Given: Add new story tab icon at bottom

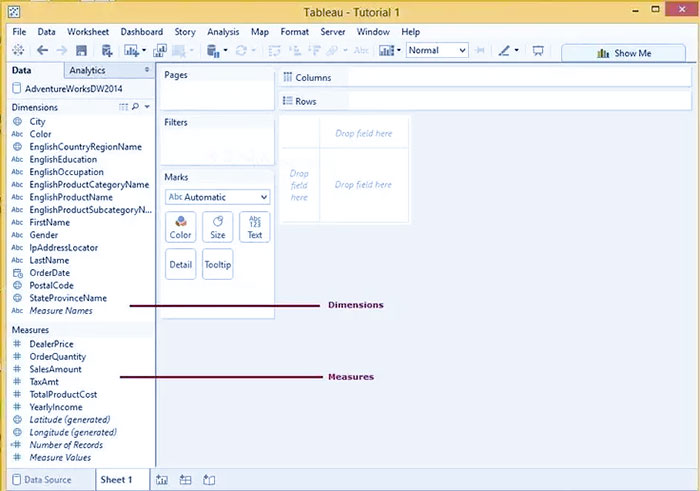Looking at the screenshot, I should tap(209, 480).
